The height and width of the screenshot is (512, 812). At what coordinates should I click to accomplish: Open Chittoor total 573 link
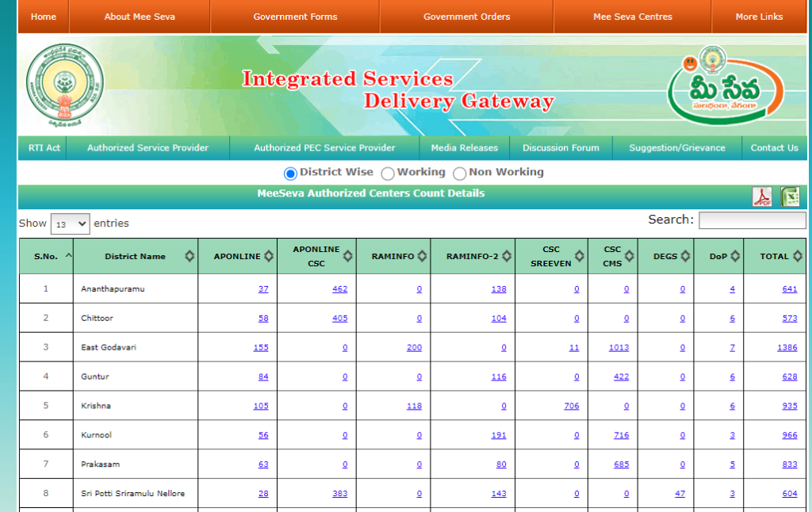[x=790, y=318]
